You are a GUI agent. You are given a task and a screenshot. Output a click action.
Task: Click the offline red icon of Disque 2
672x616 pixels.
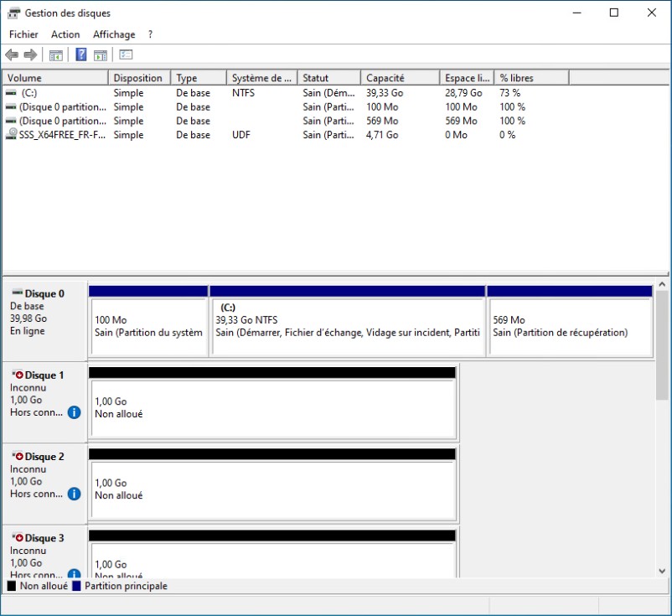18,456
